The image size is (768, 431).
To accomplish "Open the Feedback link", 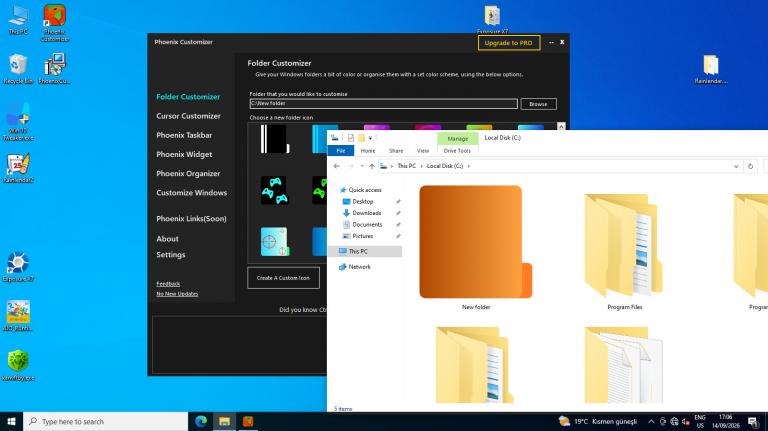I will click(168, 284).
